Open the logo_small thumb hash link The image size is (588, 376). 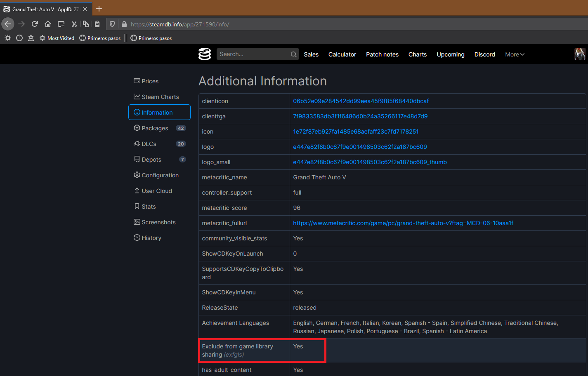click(x=370, y=162)
